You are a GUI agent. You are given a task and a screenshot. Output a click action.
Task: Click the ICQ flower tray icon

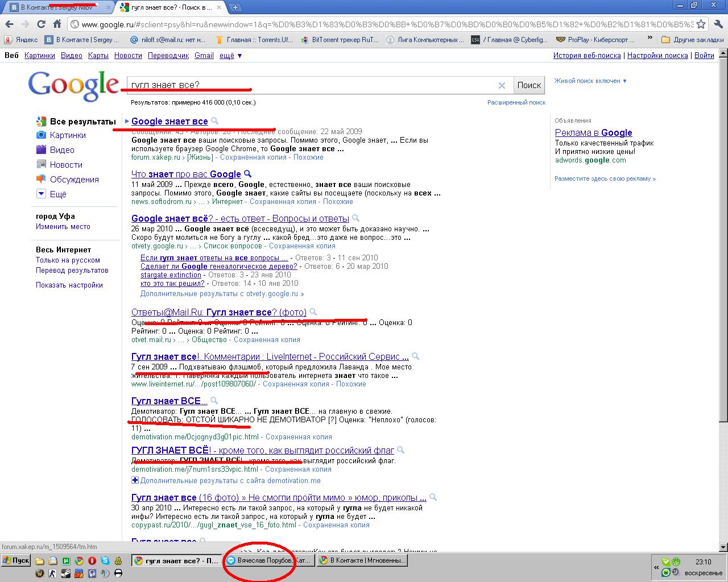(676, 562)
